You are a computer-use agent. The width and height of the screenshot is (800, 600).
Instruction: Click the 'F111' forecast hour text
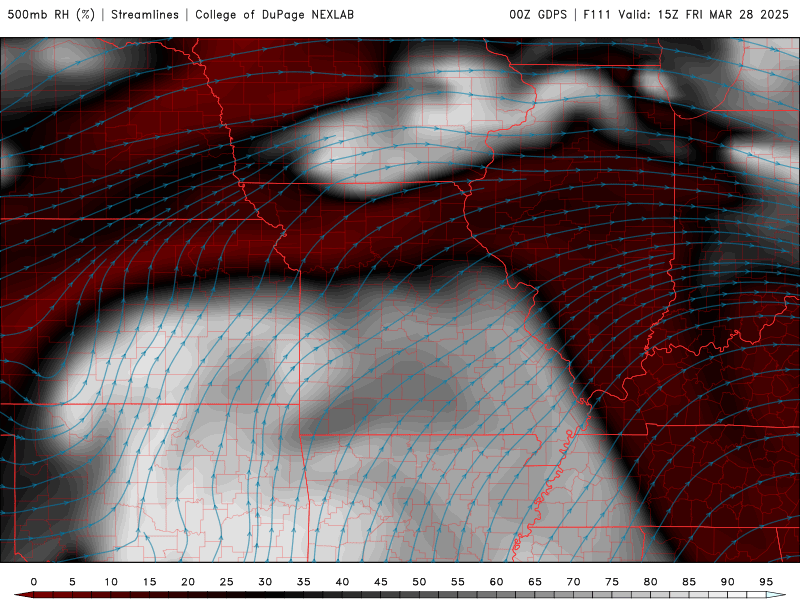[x=597, y=14]
